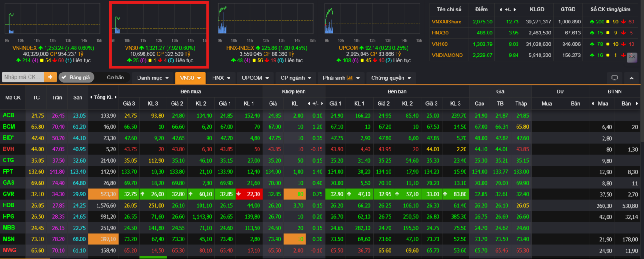This screenshot has width=644, height=259.
Task: Select the MSN stock code
Action: pyautogui.click(x=9, y=239)
